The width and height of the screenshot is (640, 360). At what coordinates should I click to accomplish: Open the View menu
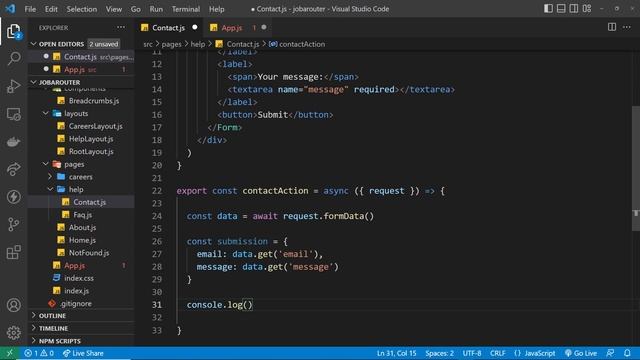coord(113,9)
